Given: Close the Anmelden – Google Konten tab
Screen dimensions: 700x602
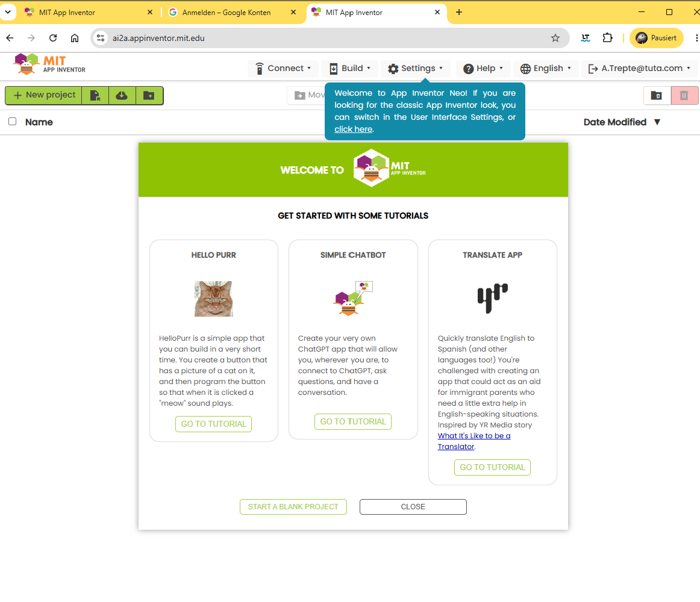Looking at the screenshot, I should click(293, 13).
